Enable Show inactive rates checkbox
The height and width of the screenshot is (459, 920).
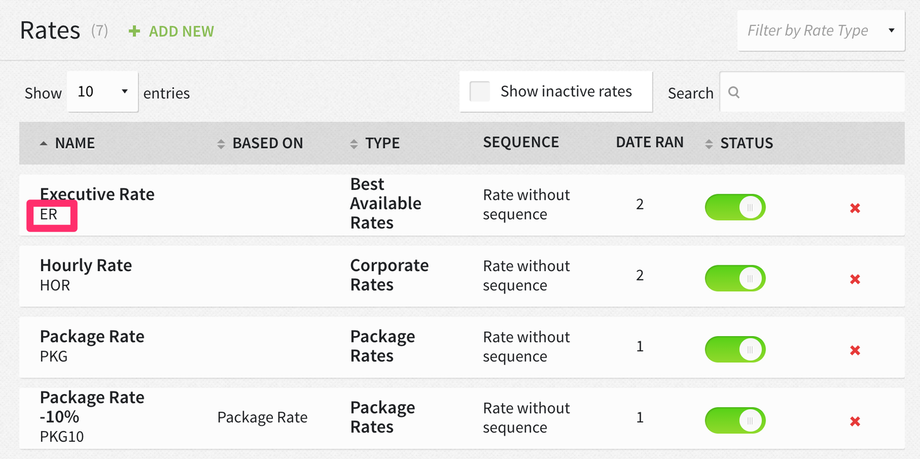[x=480, y=91]
